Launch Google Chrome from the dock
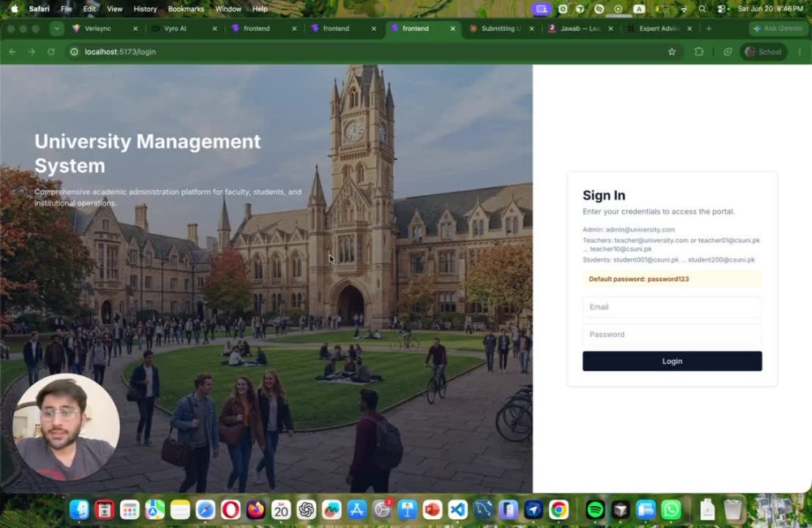The width and height of the screenshot is (812, 528). (559, 510)
